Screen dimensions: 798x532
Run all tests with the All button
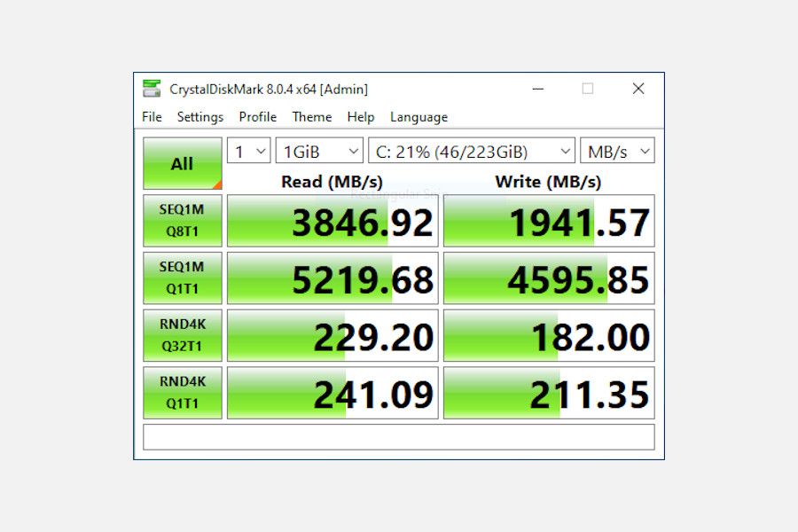point(181,164)
